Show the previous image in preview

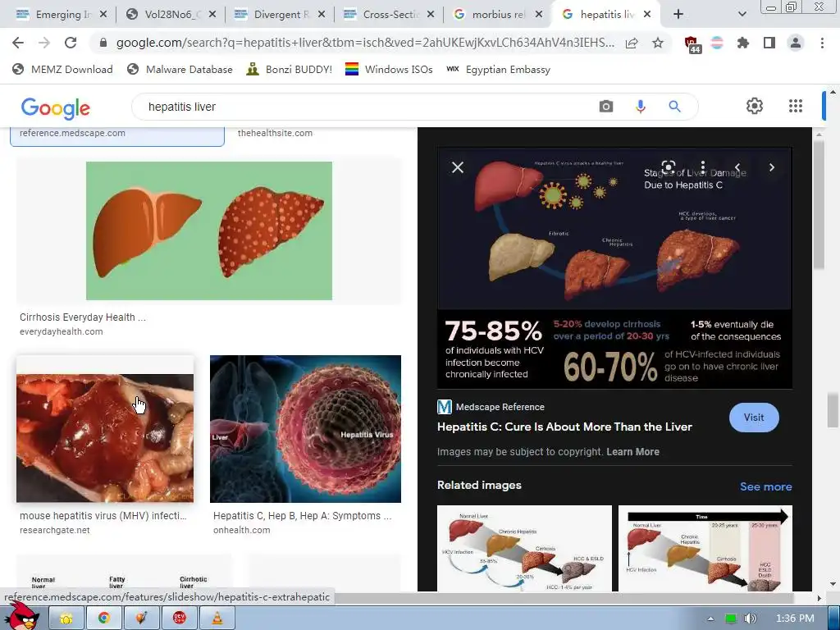[737, 167]
